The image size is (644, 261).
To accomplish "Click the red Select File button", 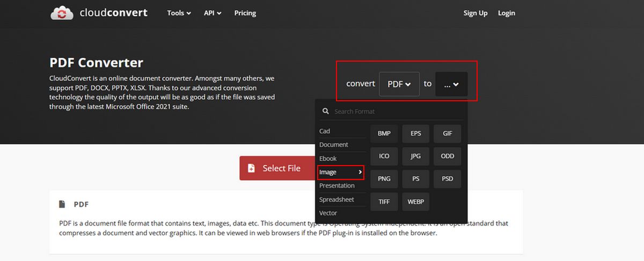I will coord(277,168).
